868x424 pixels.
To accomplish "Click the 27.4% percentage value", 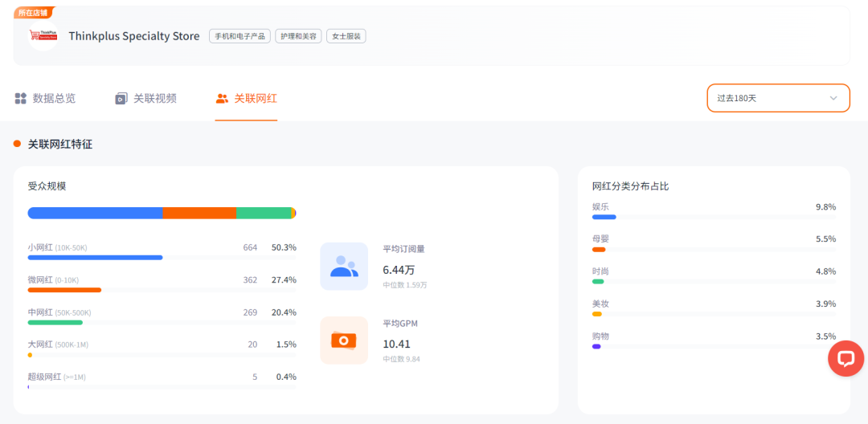I will click(x=284, y=280).
